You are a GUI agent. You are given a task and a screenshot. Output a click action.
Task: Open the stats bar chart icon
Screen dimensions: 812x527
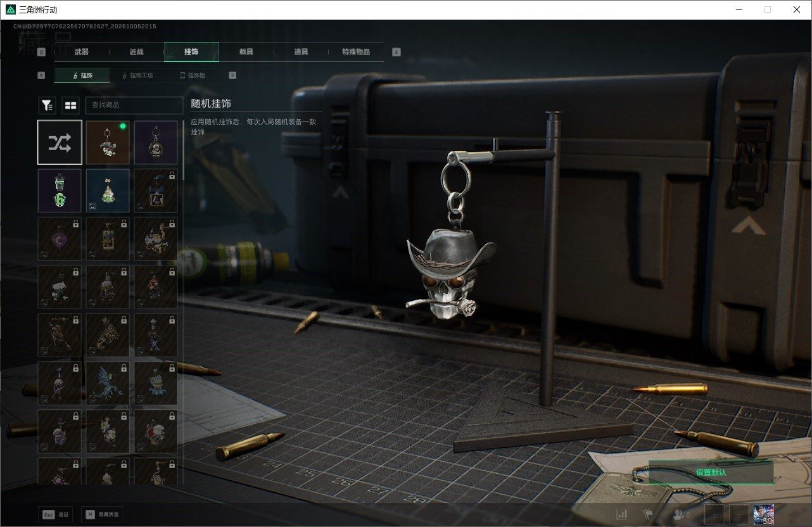(x=622, y=514)
